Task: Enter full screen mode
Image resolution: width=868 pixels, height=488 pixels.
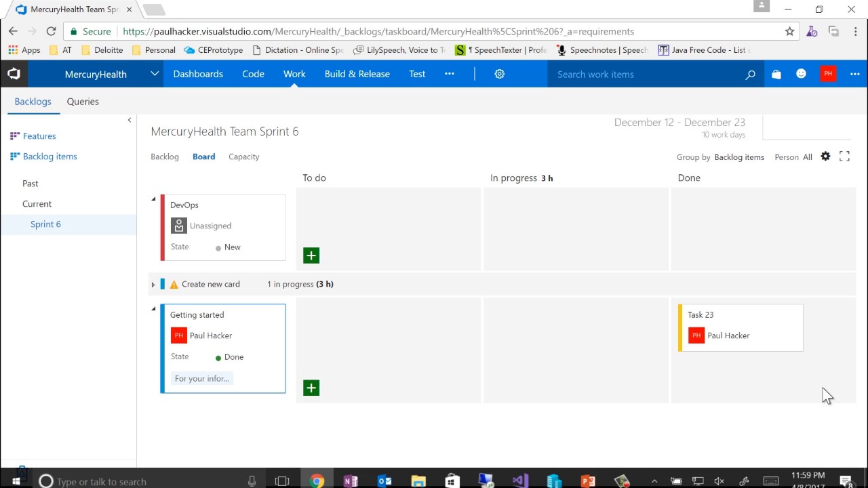Action: tap(844, 157)
